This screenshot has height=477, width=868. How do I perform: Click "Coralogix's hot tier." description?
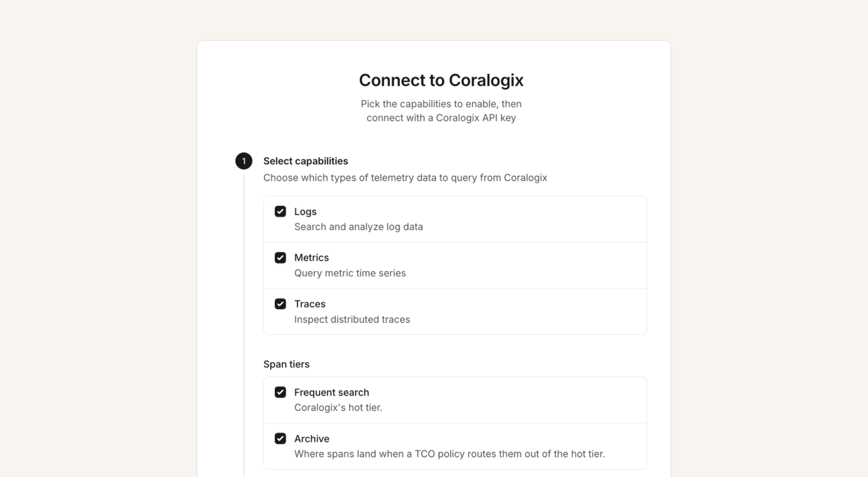click(338, 408)
